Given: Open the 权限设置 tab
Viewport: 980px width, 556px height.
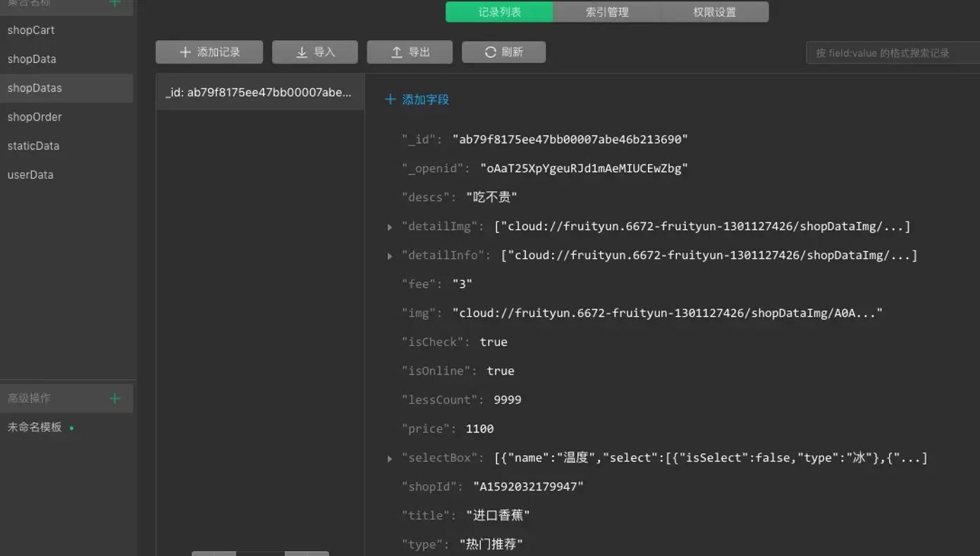Looking at the screenshot, I should (715, 12).
